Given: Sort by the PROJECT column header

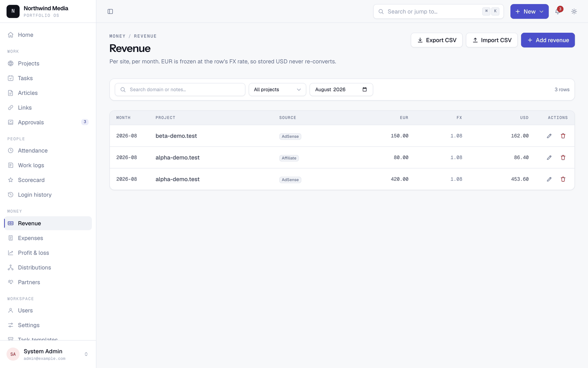Looking at the screenshot, I should coord(165,118).
